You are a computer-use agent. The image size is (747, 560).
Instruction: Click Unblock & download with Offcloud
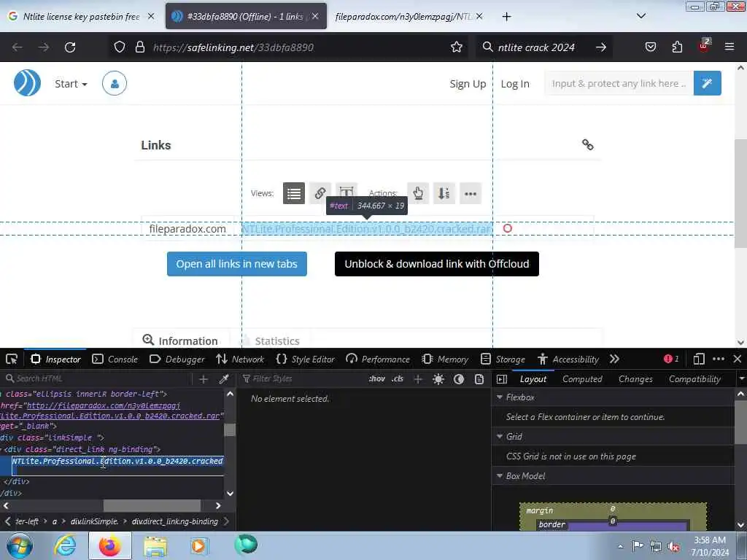click(437, 264)
